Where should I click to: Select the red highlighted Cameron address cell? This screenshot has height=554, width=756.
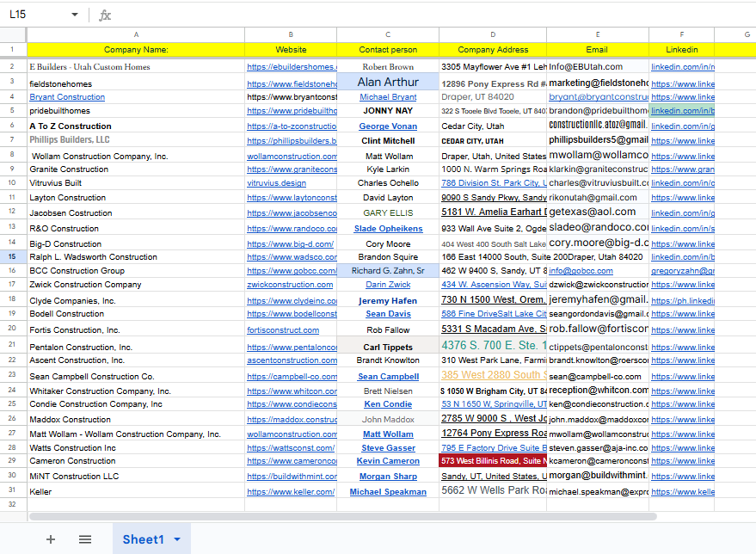click(x=492, y=461)
